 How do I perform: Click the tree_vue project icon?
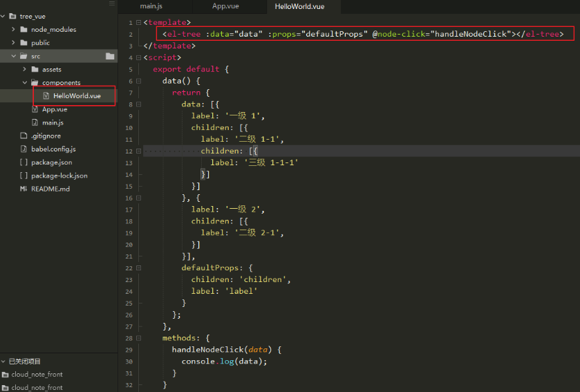[12, 17]
